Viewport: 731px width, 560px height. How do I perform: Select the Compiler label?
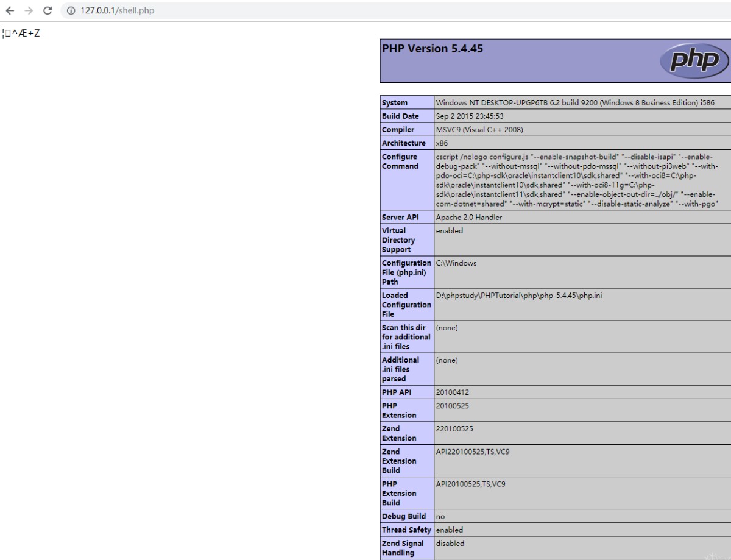point(398,129)
